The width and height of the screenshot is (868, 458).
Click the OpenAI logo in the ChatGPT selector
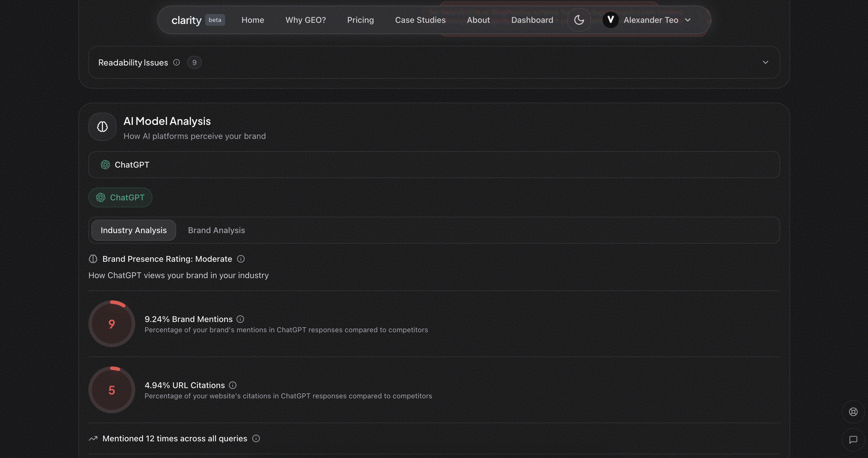(105, 165)
